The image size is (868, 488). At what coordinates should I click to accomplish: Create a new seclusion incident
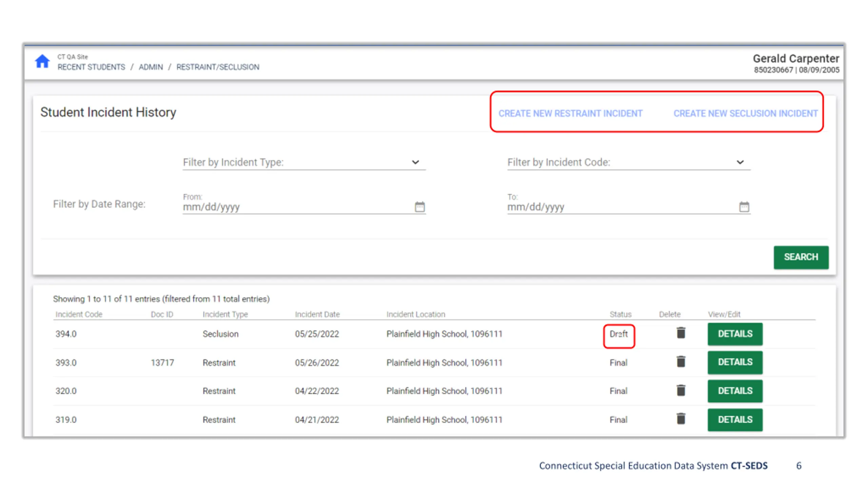(x=746, y=114)
